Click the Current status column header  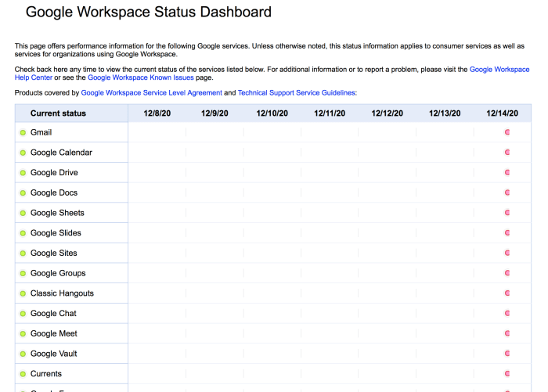(58, 113)
